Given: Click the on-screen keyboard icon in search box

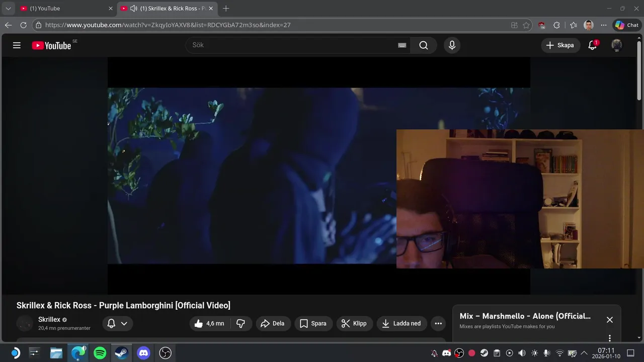Looking at the screenshot, I should click(402, 45).
